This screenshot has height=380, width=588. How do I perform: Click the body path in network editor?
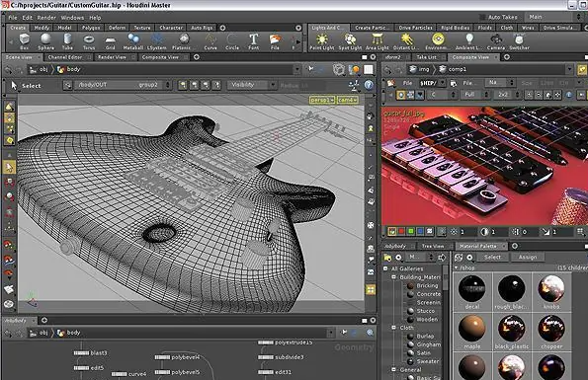[69, 333]
